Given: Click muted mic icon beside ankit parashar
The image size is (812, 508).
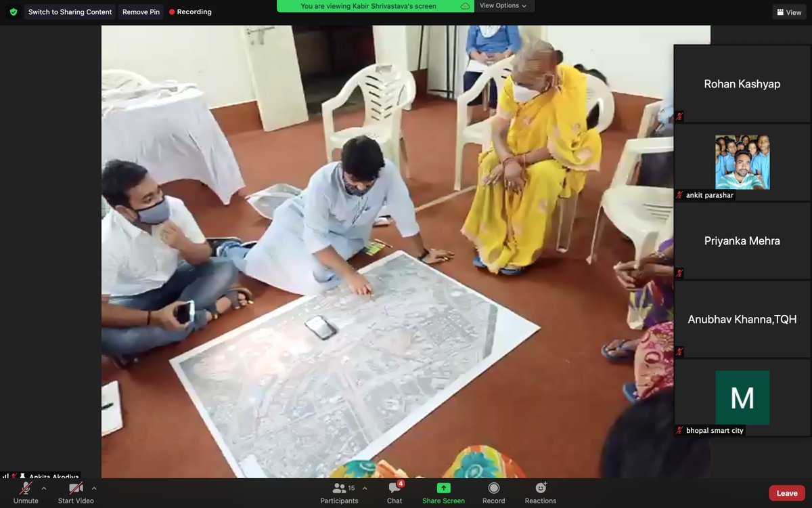Looking at the screenshot, I should point(680,195).
